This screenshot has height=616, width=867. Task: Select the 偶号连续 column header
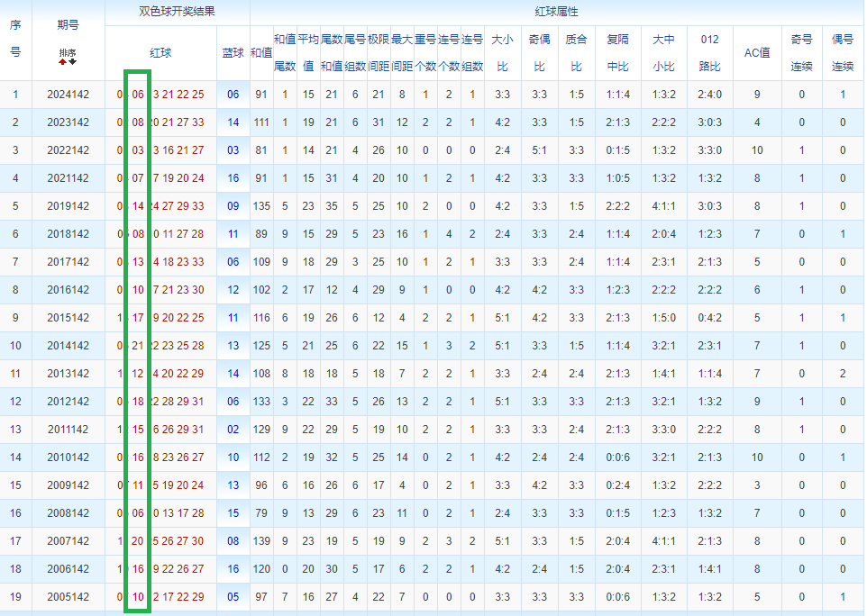tap(843, 53)
